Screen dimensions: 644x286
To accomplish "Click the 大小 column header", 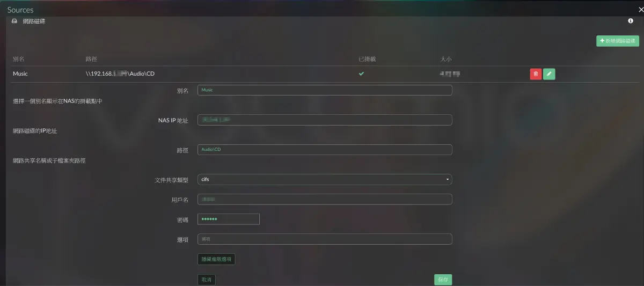I will (x=445, y=58).
